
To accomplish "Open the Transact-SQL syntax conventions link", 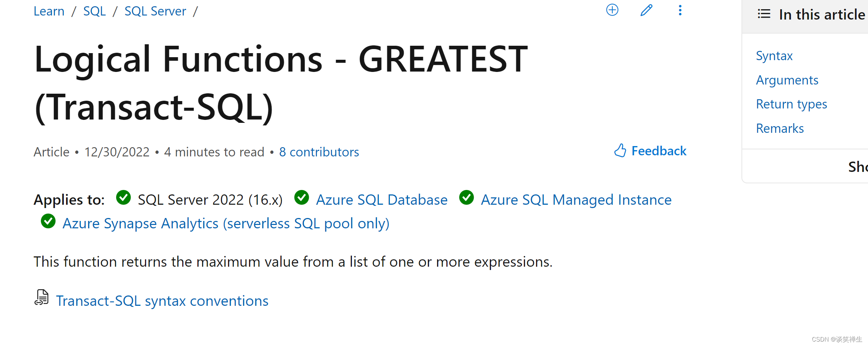I will pos(162,301).
